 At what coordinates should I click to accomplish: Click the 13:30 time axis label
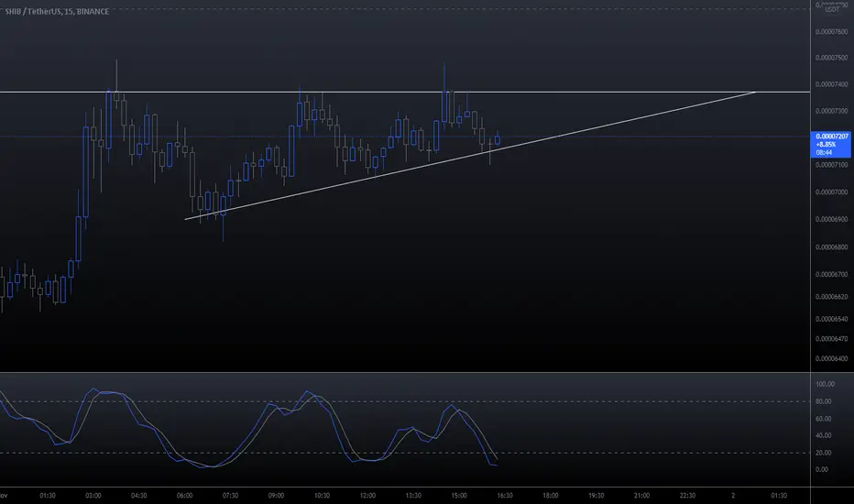tap(413, 496)
